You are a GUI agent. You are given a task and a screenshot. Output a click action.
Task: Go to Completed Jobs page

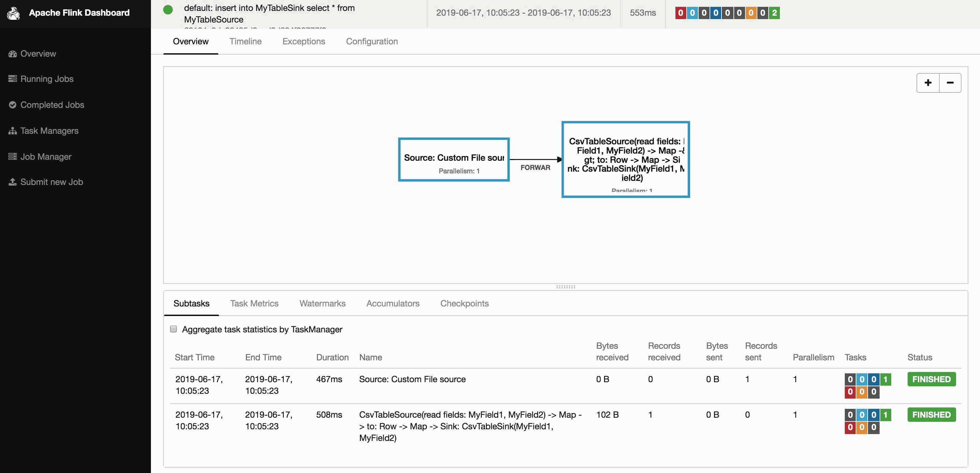(x=52, y=105)
